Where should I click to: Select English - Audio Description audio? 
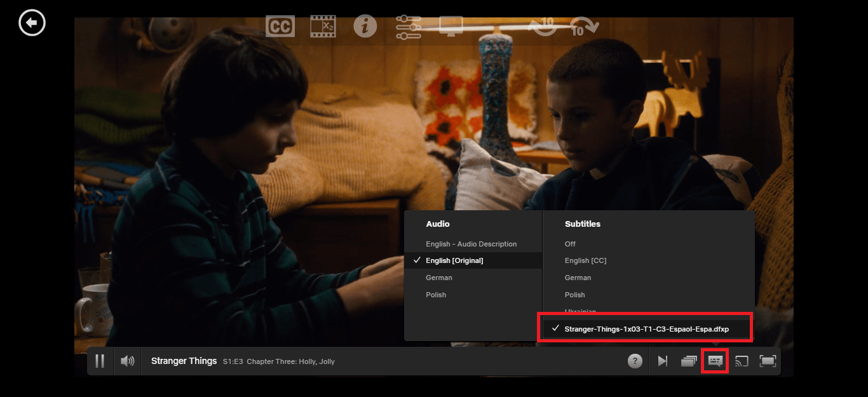pyautogui.click(x=473, y=244)
